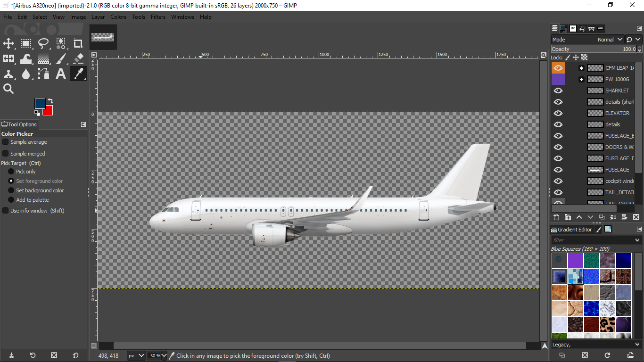Lock layer position and size
The width and height of the screenshot is (644, 362).
click(576, 58)
